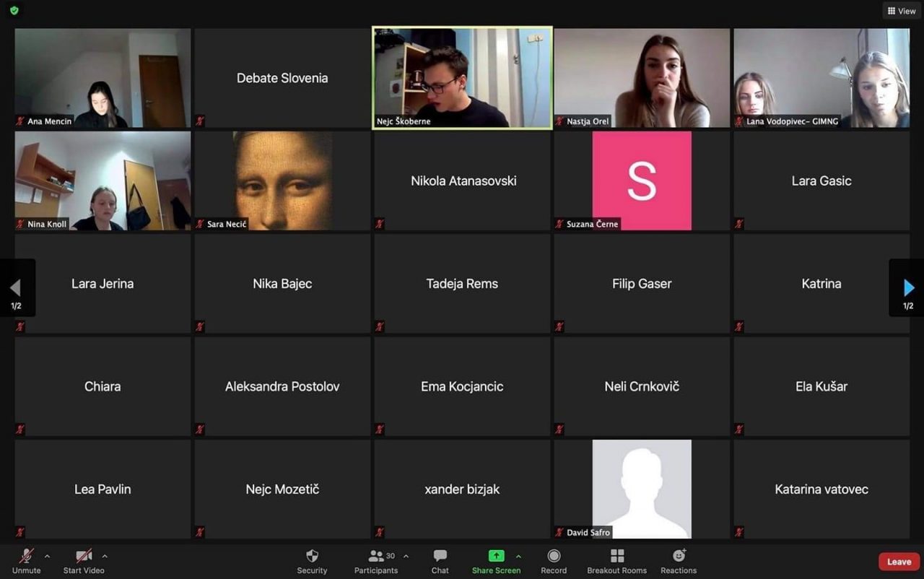924x579 pixels.
Task: Click the Lara Jerina participant tile
Action: pos(103,284)
